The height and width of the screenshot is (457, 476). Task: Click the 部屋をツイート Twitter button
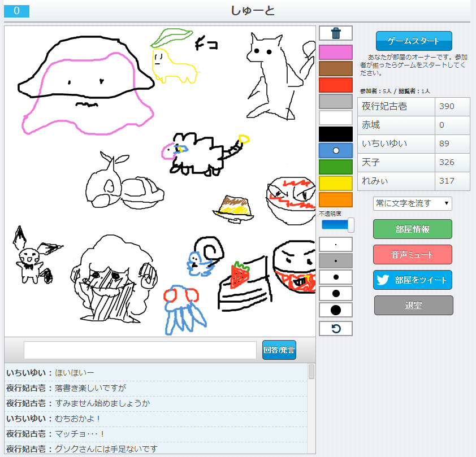click(x=412, y=280)
